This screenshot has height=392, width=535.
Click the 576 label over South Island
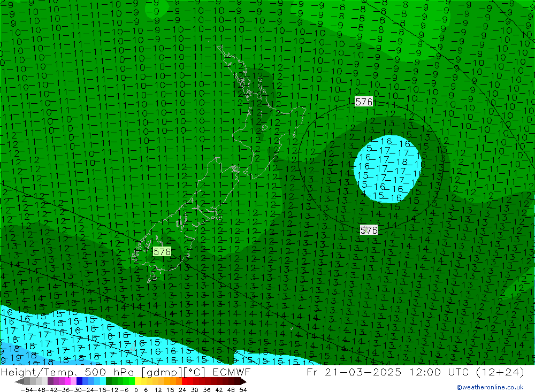coord(162,252)
